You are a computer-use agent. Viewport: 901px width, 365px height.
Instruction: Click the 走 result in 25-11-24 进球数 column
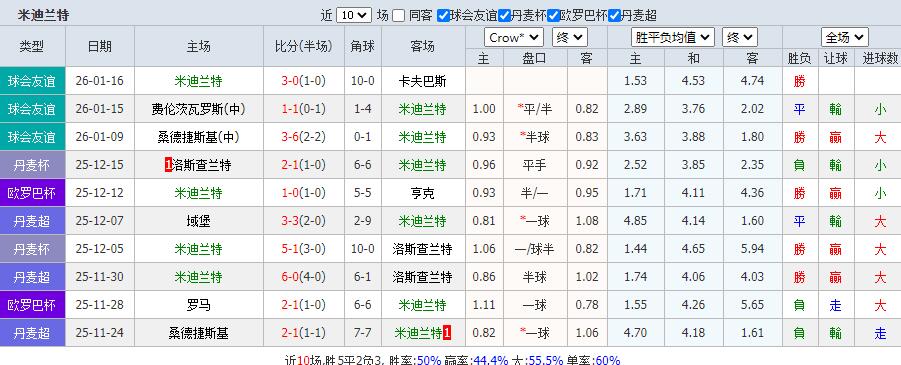(880, 333)
